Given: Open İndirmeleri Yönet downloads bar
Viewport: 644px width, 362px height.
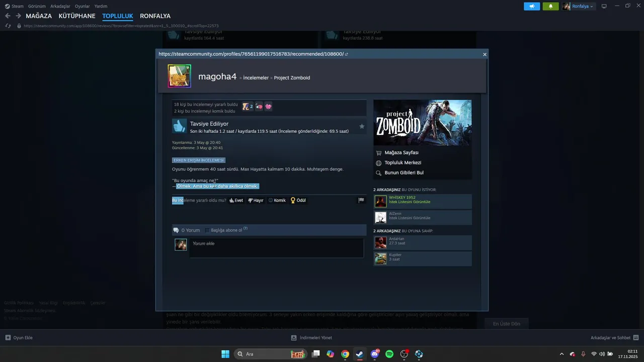Looking at the screenshot, I should [x=311, y=338].
